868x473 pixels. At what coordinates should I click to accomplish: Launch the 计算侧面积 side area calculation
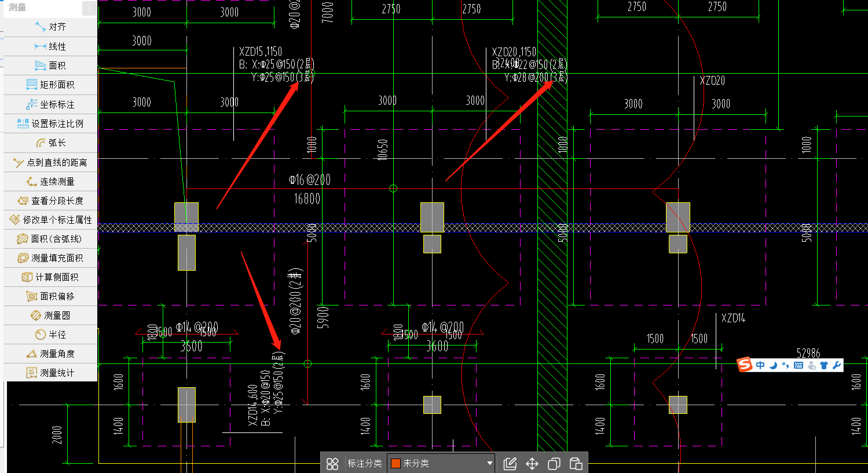tap(50, 277)
